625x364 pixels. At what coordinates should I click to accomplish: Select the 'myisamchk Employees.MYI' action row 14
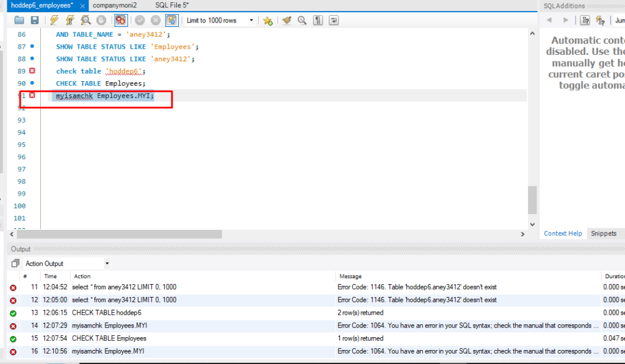coord(109,326)
